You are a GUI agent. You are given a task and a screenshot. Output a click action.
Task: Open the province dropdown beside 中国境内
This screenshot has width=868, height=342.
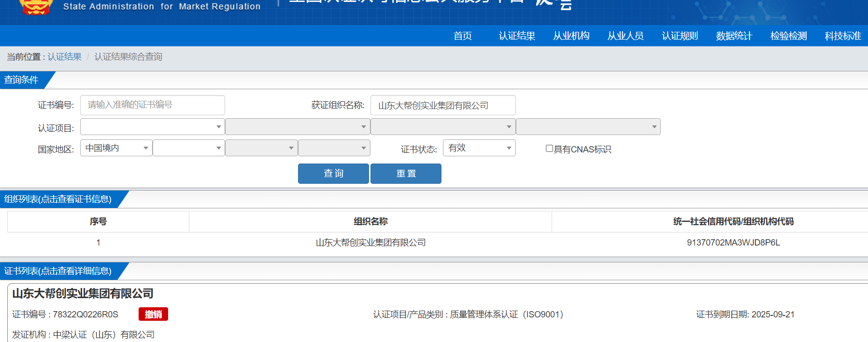pos(189,148)
